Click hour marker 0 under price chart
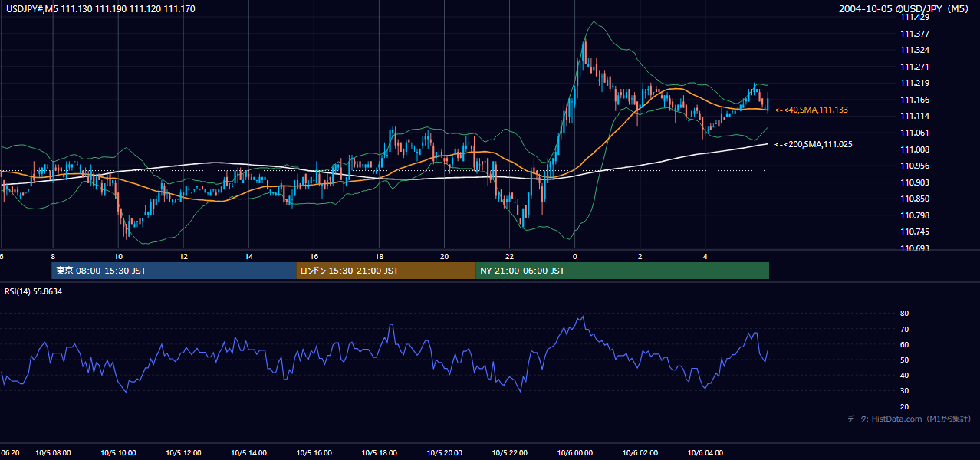The height and width of the screenshot is (460, 980). pyautogui.click(x=574, y=256)
